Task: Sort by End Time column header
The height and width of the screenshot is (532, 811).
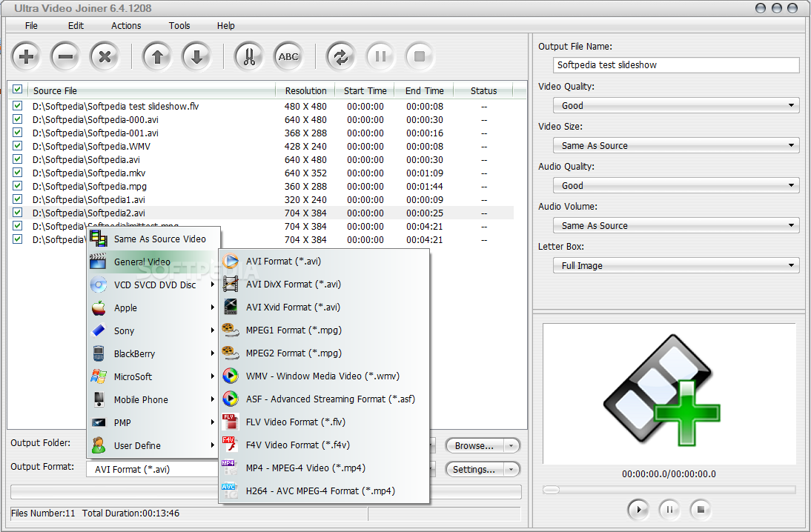Action: pos(424,90)
